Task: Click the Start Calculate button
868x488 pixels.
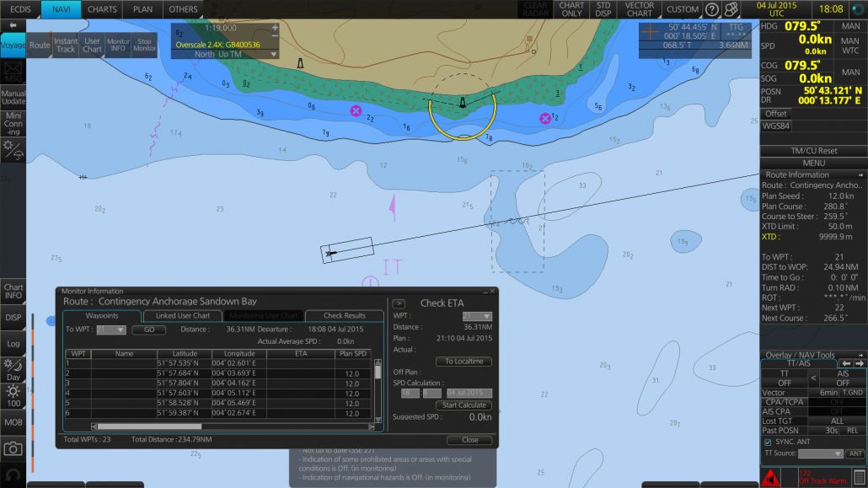Action: (x=463, y=405)
